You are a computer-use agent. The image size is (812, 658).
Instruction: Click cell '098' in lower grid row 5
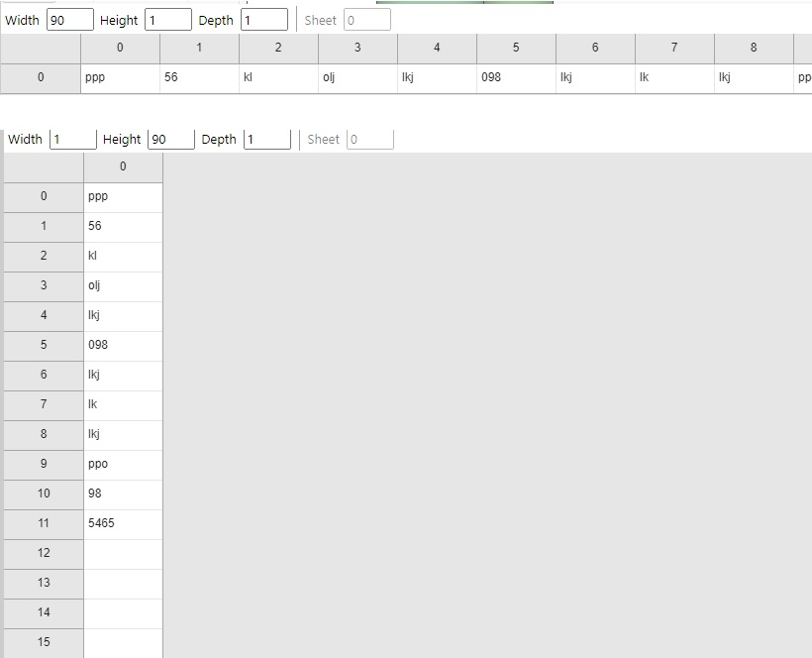[123, 346]
